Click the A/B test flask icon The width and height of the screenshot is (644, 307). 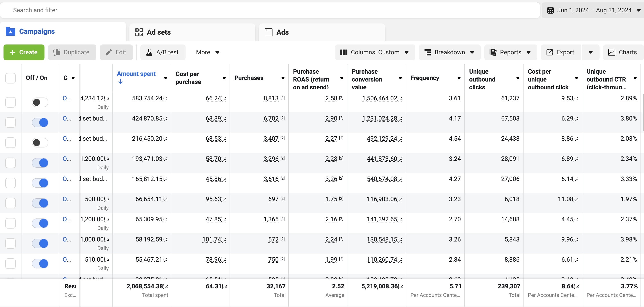pyautogui.click(x=149, y=52)
